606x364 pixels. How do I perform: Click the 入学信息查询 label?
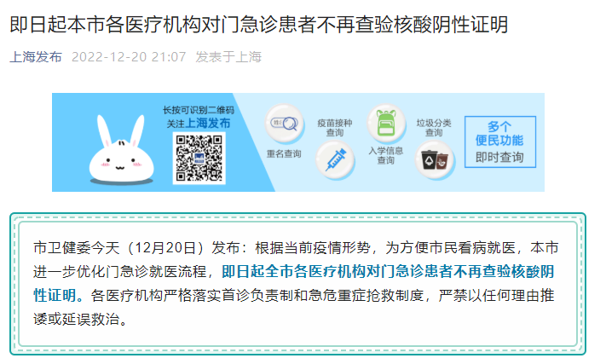[386, 155]
